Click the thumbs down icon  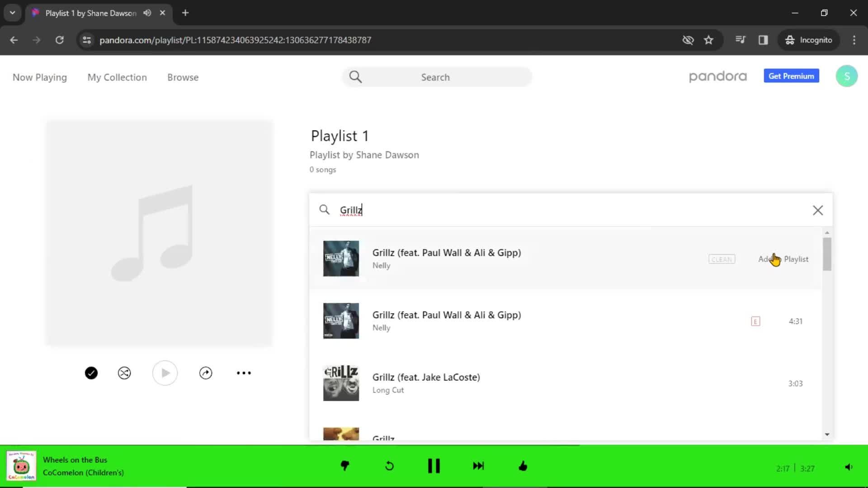pos(344,466)
